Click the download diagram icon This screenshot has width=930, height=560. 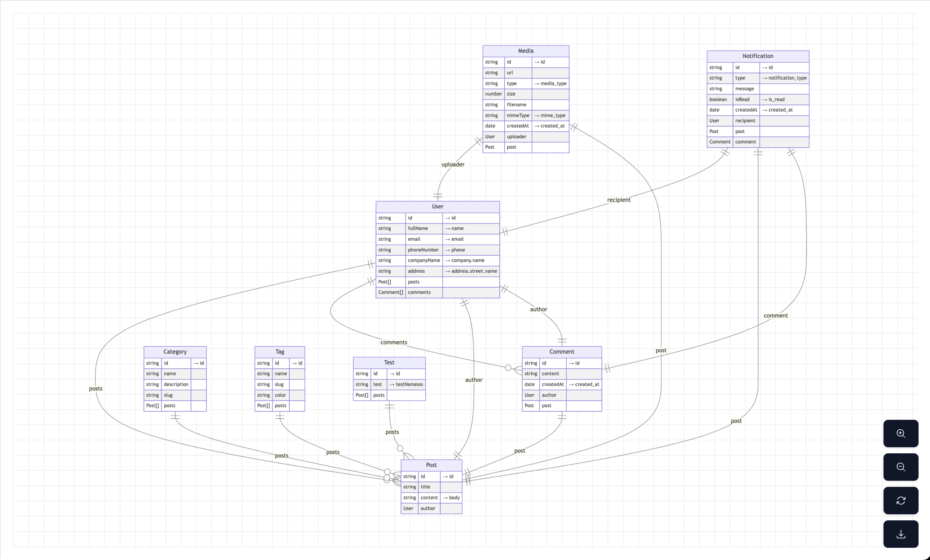[901, 534]
